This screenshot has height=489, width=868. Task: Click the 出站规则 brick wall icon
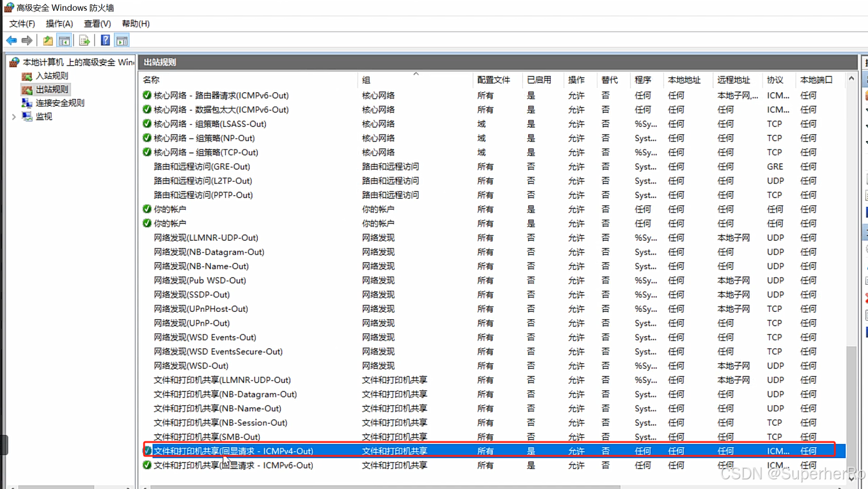(27, 89)
